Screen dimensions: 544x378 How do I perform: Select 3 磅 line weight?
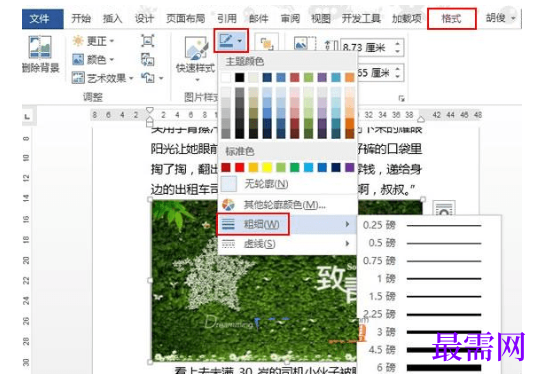[429, 332]
